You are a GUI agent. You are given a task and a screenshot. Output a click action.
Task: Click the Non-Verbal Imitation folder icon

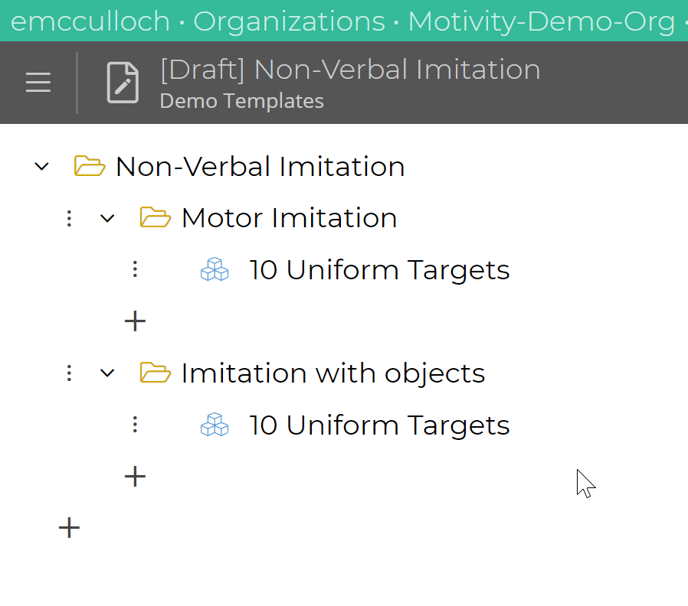pos(90,166)
